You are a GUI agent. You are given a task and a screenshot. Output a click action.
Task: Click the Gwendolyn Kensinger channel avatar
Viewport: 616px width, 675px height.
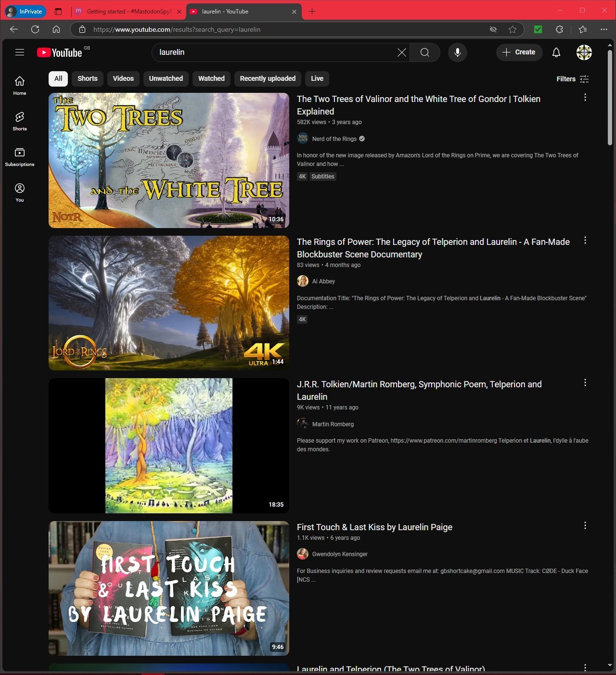tap(303, 554)
